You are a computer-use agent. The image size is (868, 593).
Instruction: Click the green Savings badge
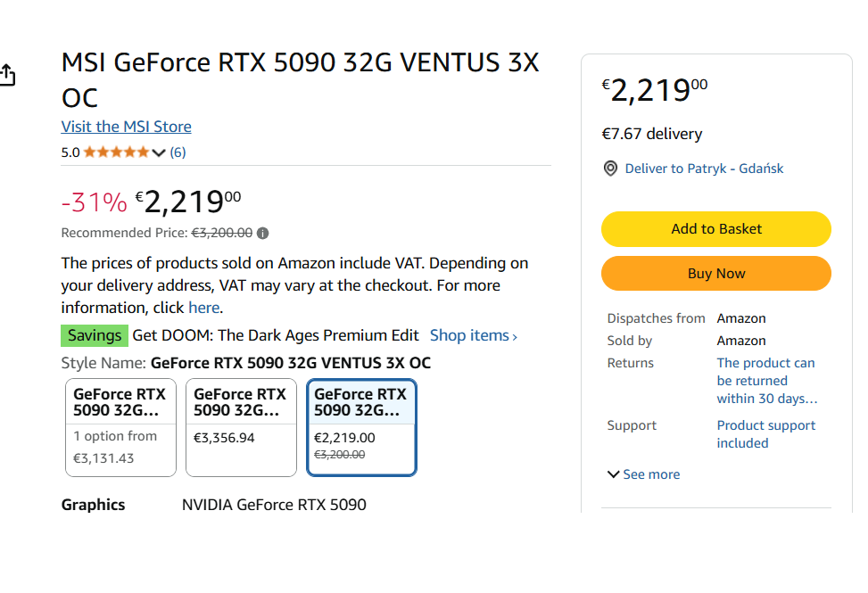point(95,335)
